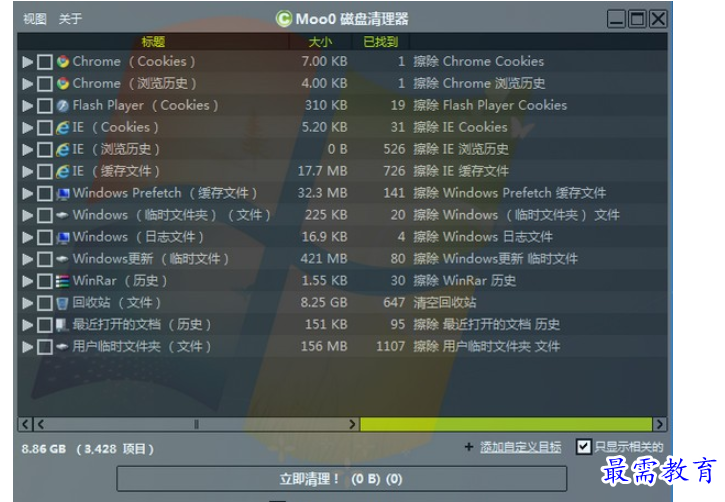The height and width of the screenshot is (502, 725).
Task: Click the 清空回收站 description text
Action: [444, 303]
